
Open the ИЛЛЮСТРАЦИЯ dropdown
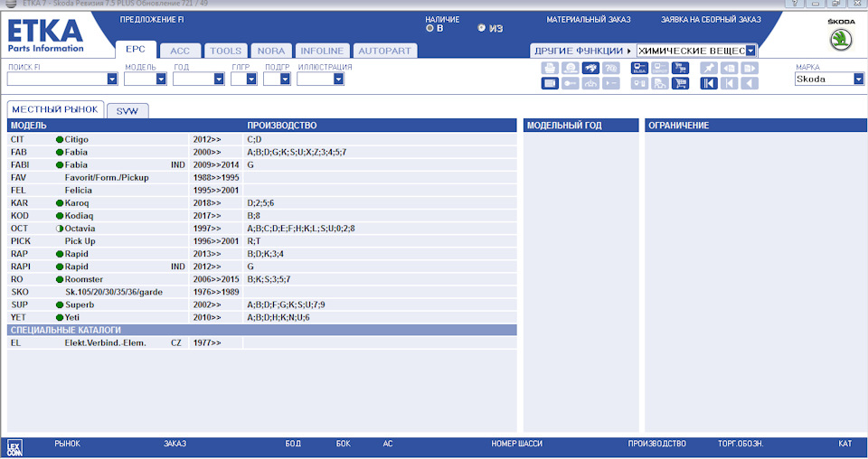pos(338,80)
